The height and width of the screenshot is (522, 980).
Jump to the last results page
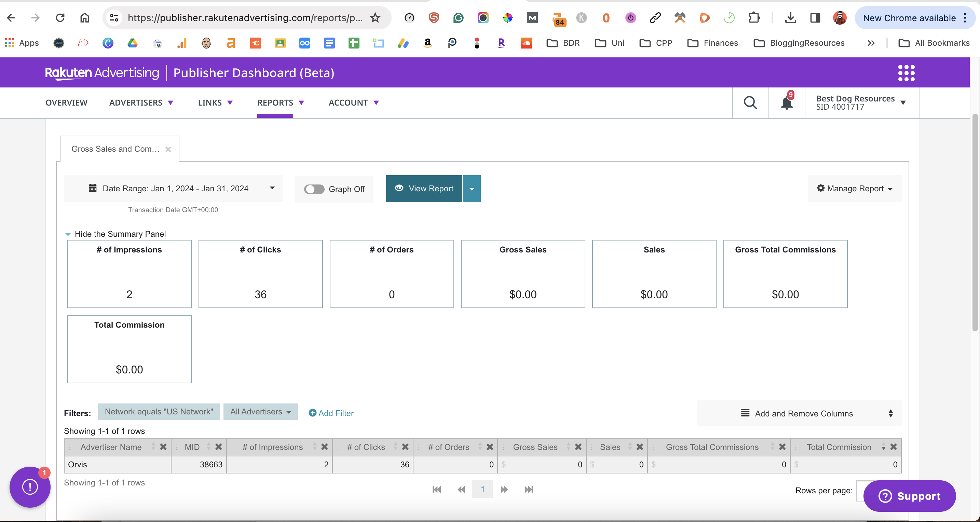[x=529, y=490]
